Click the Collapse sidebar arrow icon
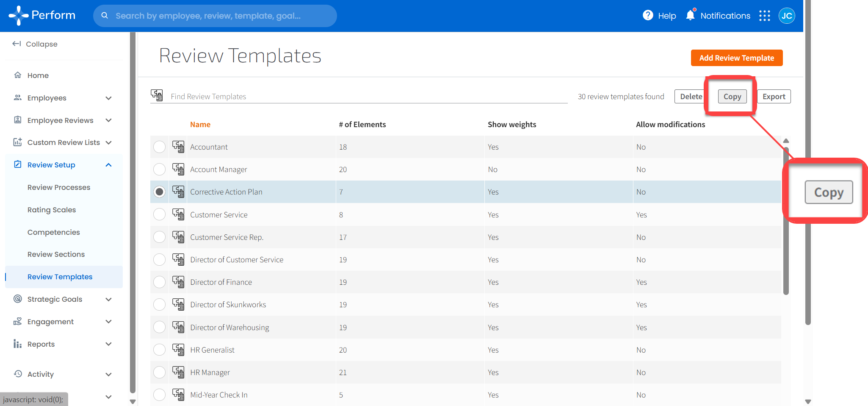The width and height of the screenshot is (868, 406). click(x=17, y=44)
